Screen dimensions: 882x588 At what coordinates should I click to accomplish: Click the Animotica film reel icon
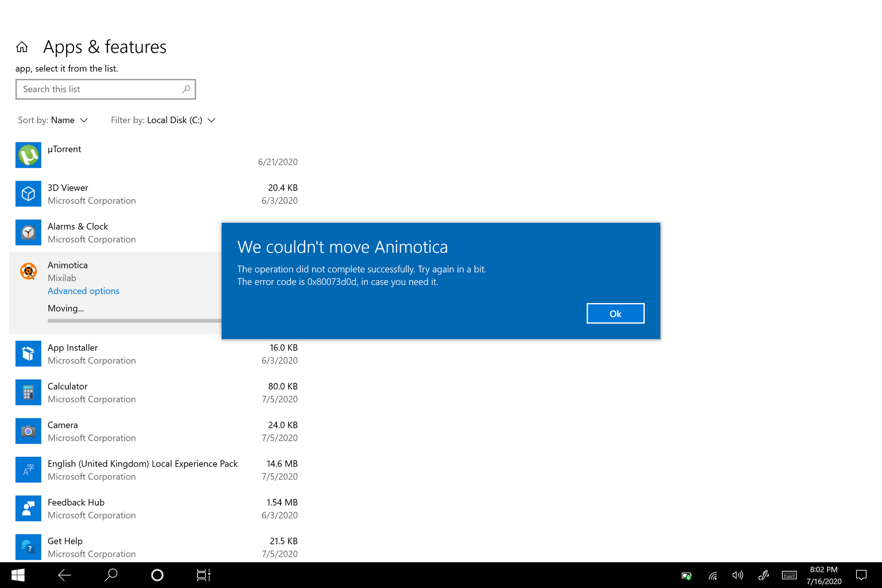pos(28,271)
